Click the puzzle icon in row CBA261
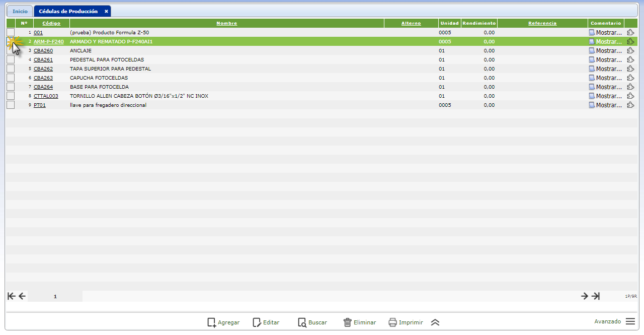644x335 pixels. coord(630,59)
